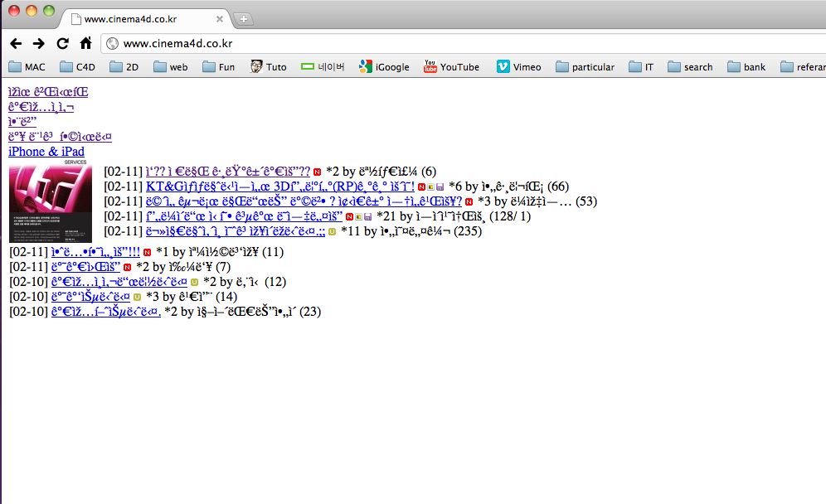Open the green Naver bookmark
Screen dimensions: 826x504
323,67
